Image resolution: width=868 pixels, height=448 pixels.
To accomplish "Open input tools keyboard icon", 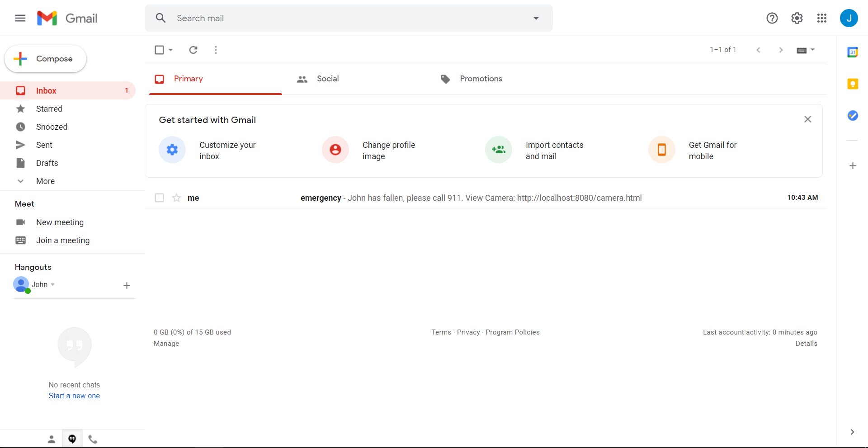I will [x=802, y=50].
